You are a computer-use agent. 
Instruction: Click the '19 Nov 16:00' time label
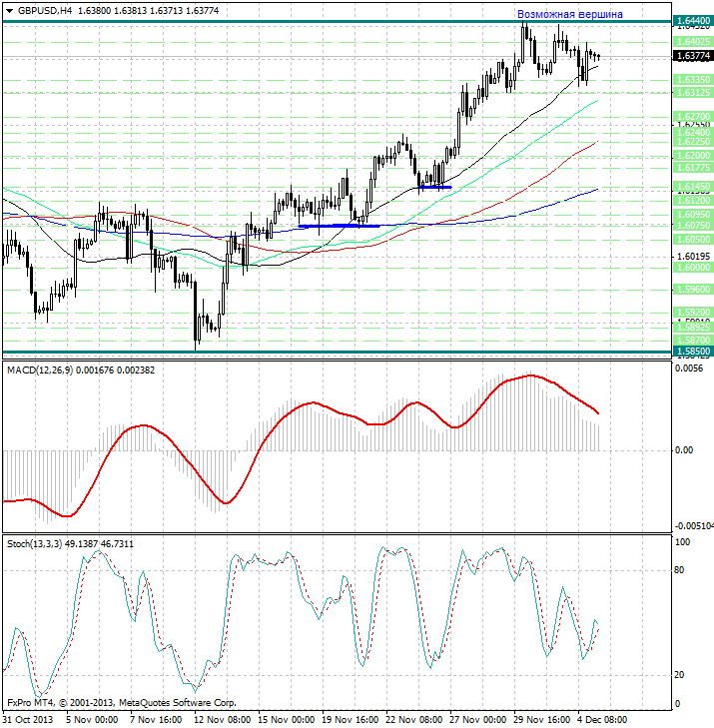(351, 720)
